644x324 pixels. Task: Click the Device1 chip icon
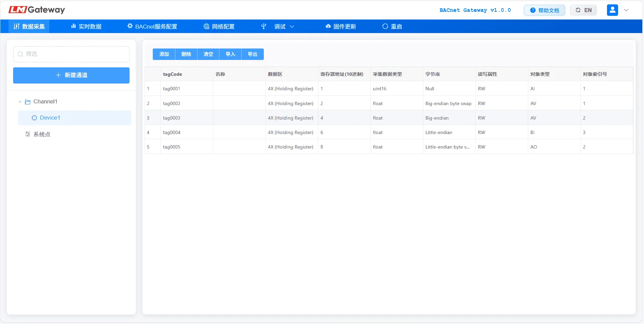(34, 118)
